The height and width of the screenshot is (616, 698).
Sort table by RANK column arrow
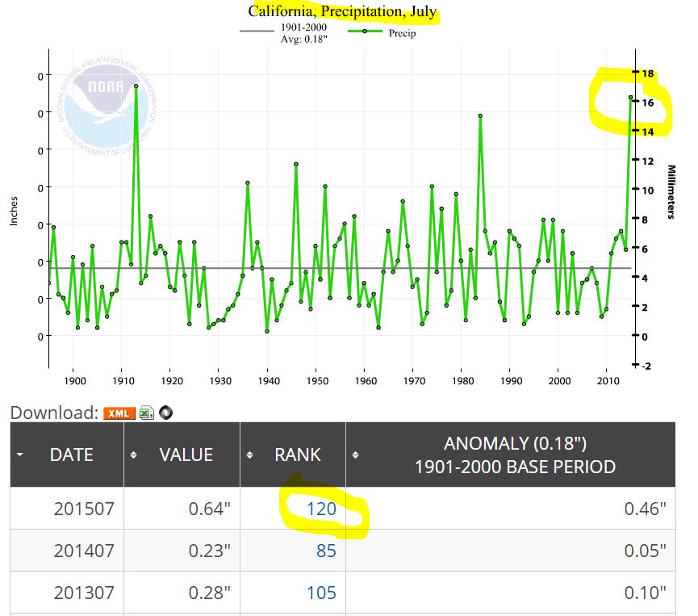coord(250,455)
